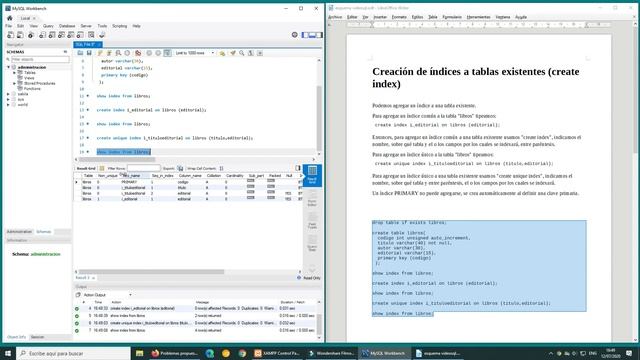Screen dimensions: 640x360
Task: Select the Field Types view button
Action: click(312, 220)
